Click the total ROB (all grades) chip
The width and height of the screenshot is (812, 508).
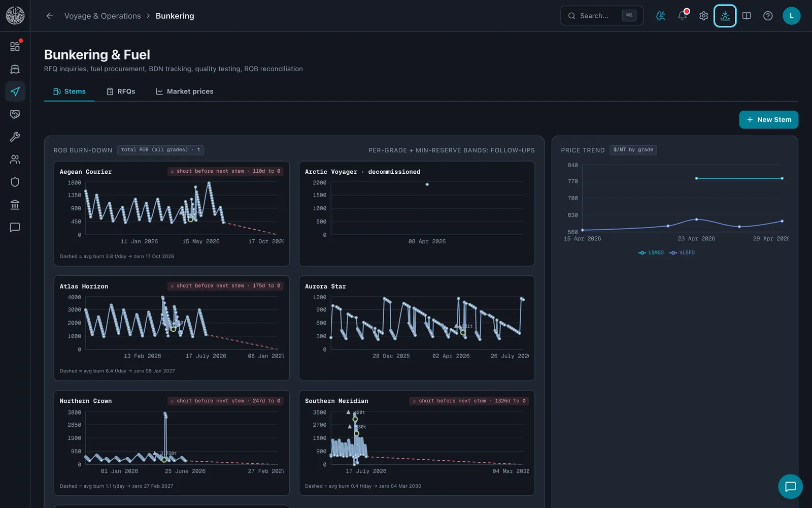(x=161, y=150)
